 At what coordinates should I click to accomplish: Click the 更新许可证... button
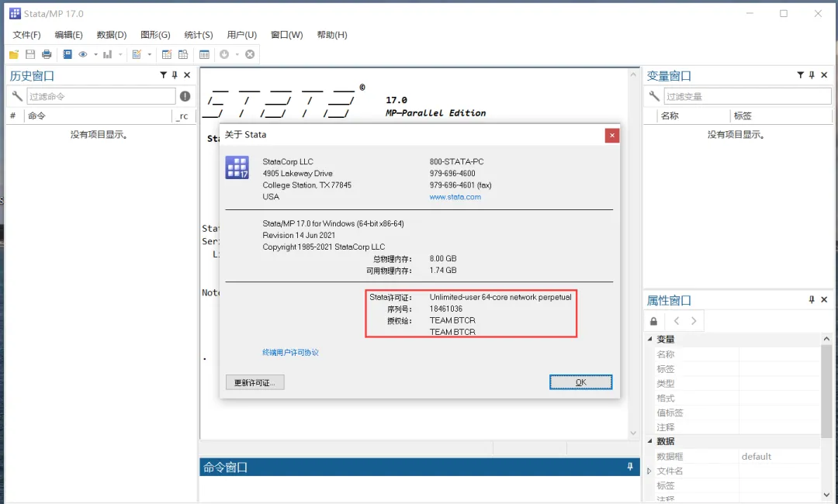point(255,382)
